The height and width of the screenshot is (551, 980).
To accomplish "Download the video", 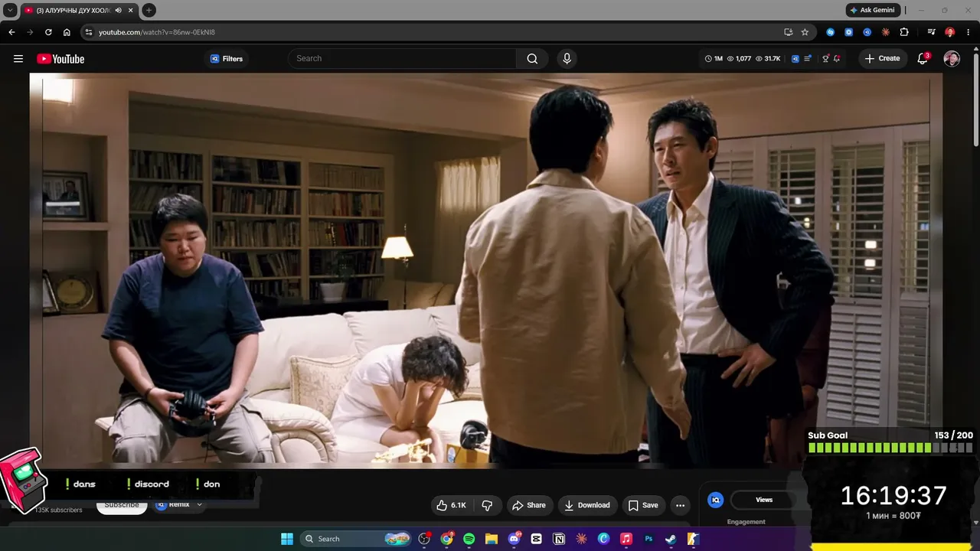I will (587, 505).
